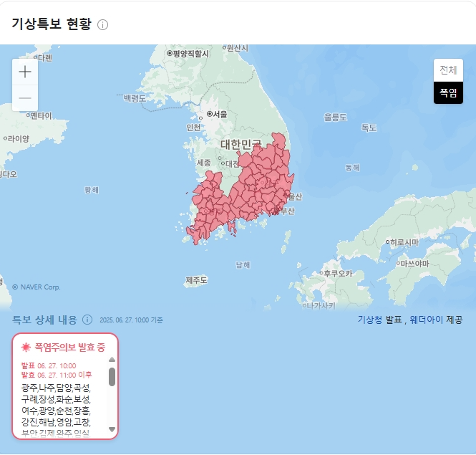
Task: Click scroll down arrow in advisory card
Action: (112, 429)
